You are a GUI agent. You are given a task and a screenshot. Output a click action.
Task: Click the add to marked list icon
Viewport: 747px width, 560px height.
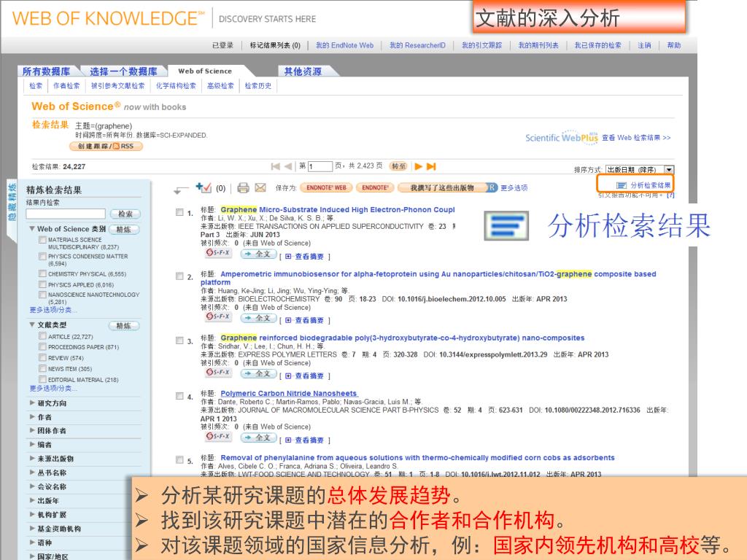click(204, 187)
